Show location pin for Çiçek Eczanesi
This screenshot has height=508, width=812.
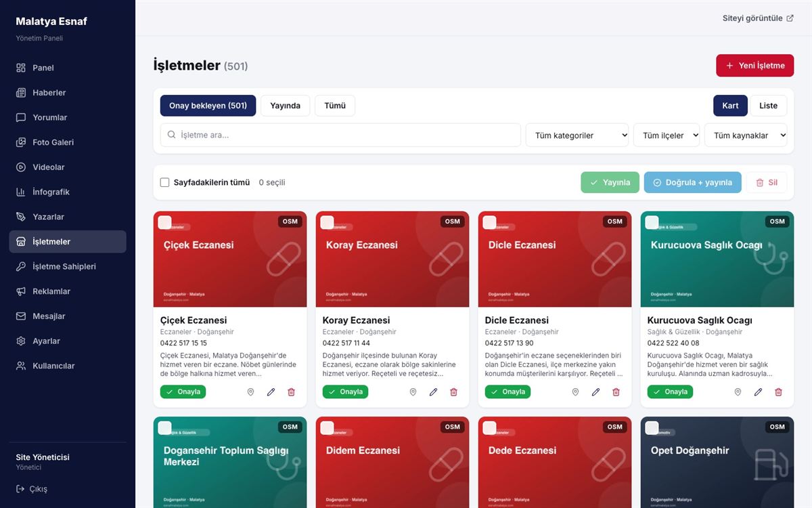pos(250,392)
